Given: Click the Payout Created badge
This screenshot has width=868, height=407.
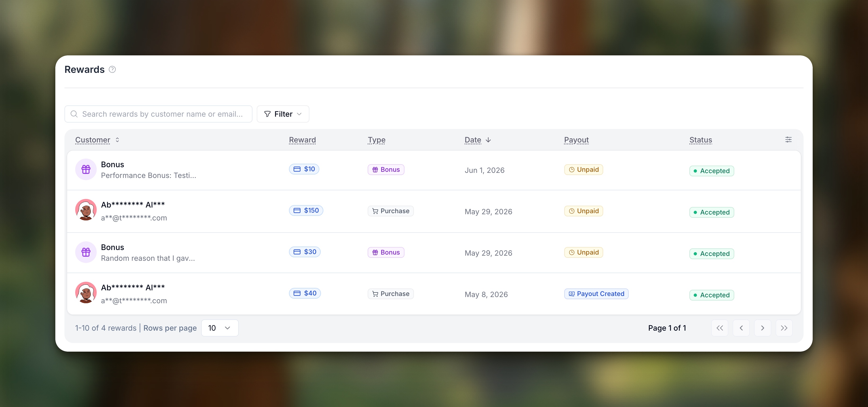Looking at the screenshot, I should [x=596, y=294].
